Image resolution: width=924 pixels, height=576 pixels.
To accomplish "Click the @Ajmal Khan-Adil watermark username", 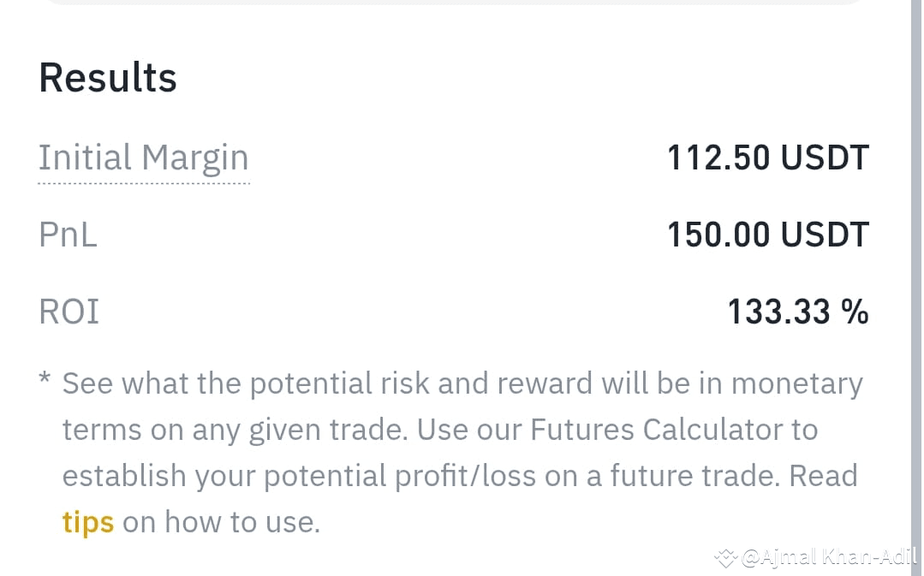I will [x=829, y=556].
